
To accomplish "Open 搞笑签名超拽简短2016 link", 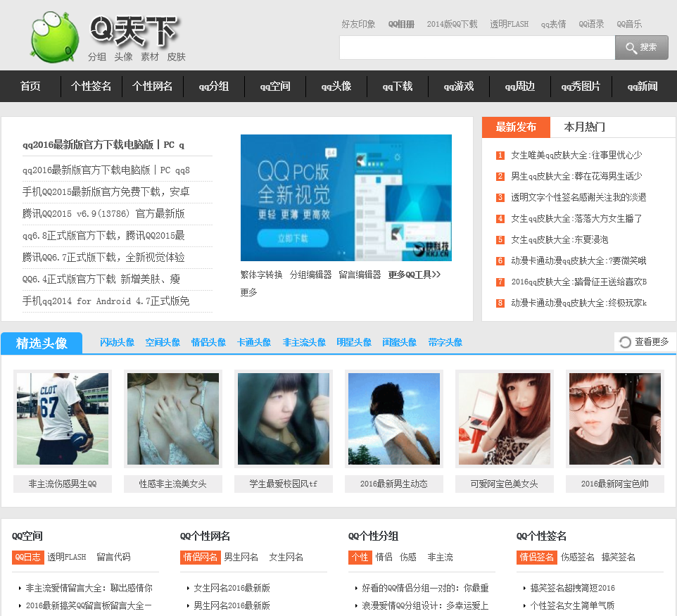I will (x=573, y=589).
